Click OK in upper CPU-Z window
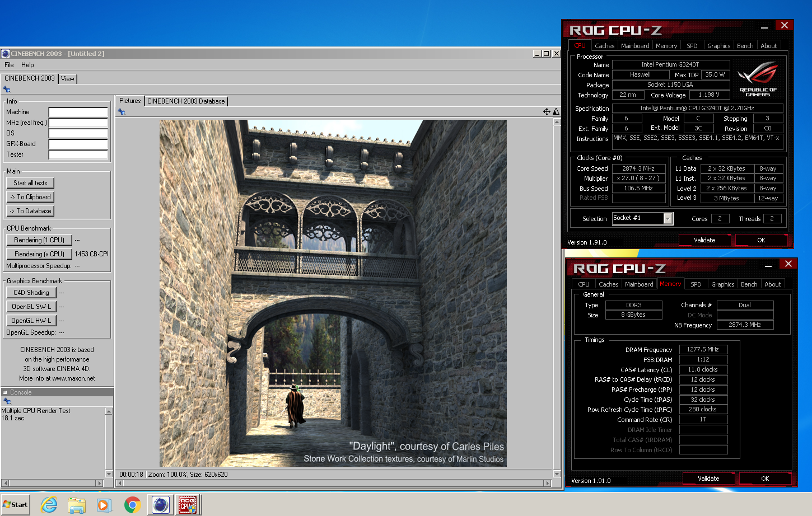This screenshot has height=516, width=812. click(761, 240)
